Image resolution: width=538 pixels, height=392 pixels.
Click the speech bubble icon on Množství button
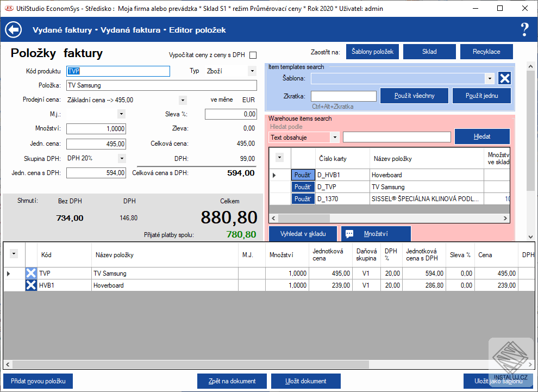349,234
